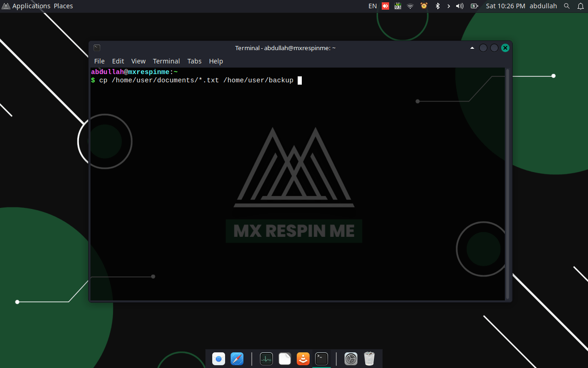The height and width of the screenshot is (368, 588).
Task: Click the search magnifier in top panel
Action: [567, 6]
